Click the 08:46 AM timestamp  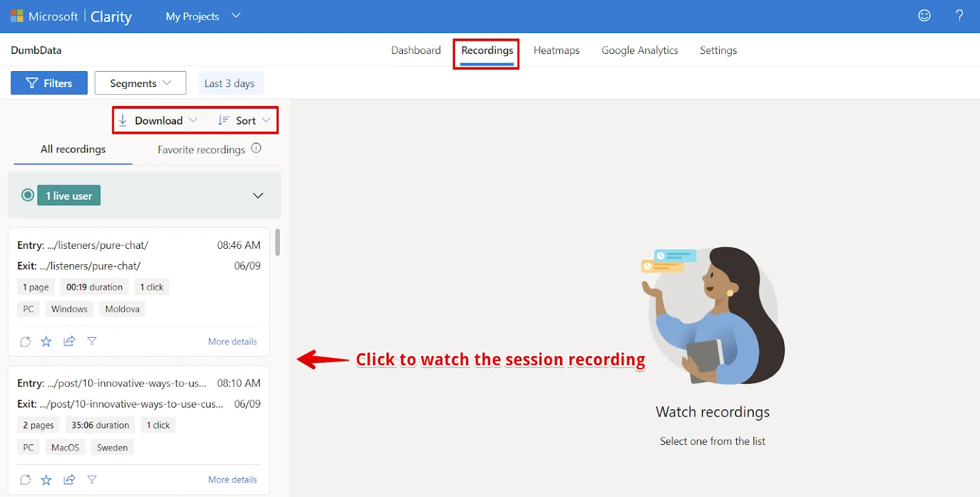point(238,245)
